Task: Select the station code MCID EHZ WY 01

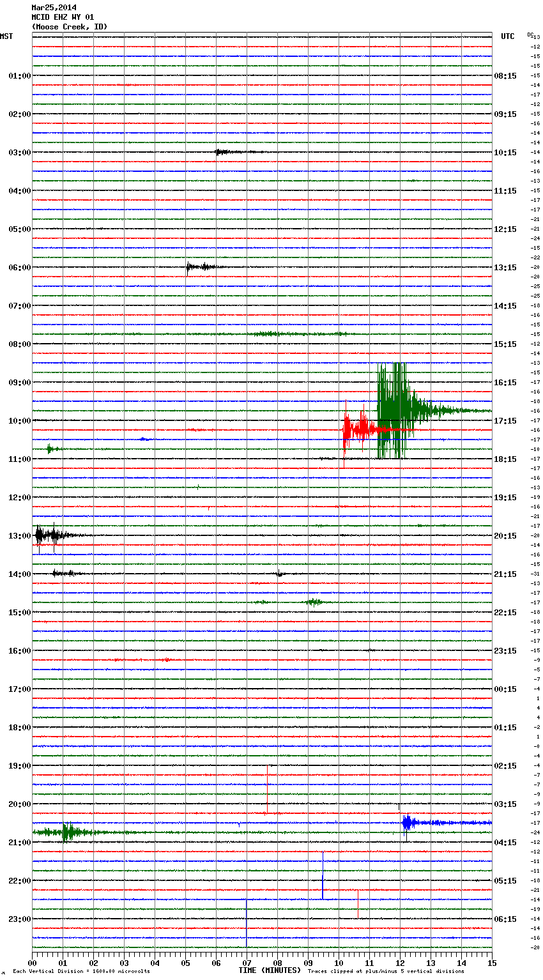Action: pos(63,17)
